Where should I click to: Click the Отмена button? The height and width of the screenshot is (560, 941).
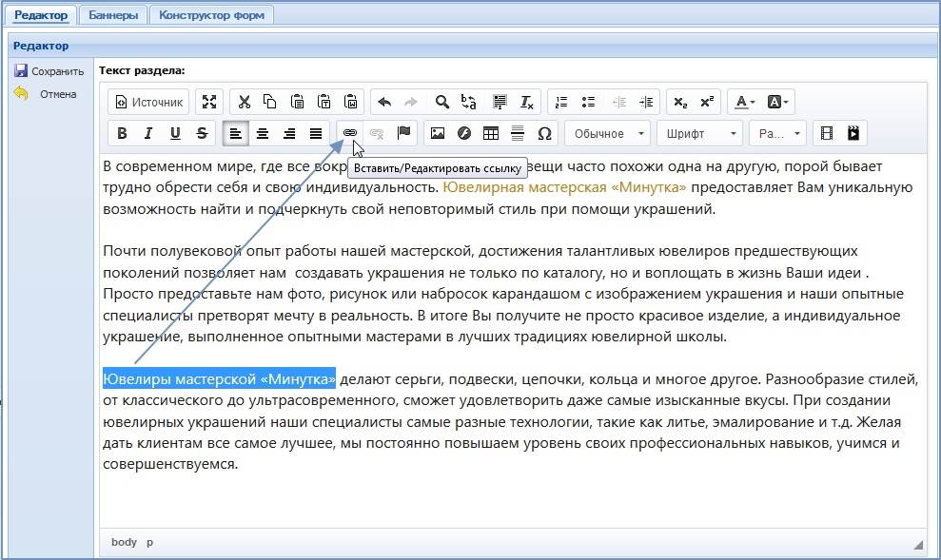tap(48, 94)
